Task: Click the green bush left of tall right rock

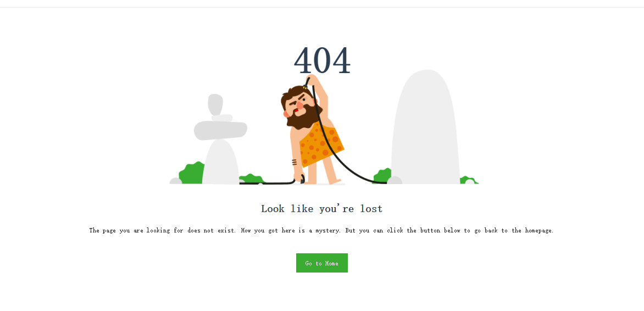Action: click(382, 176)
